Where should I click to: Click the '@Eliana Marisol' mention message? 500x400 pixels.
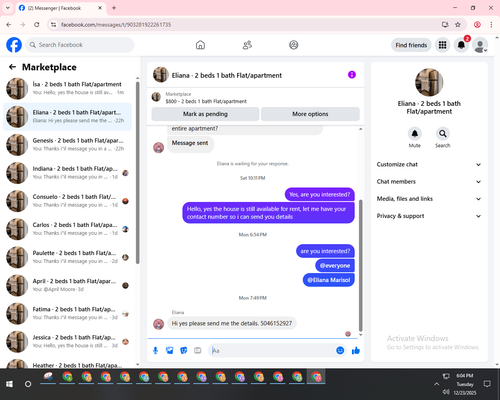pyautogui.click(x=329, y=280)
